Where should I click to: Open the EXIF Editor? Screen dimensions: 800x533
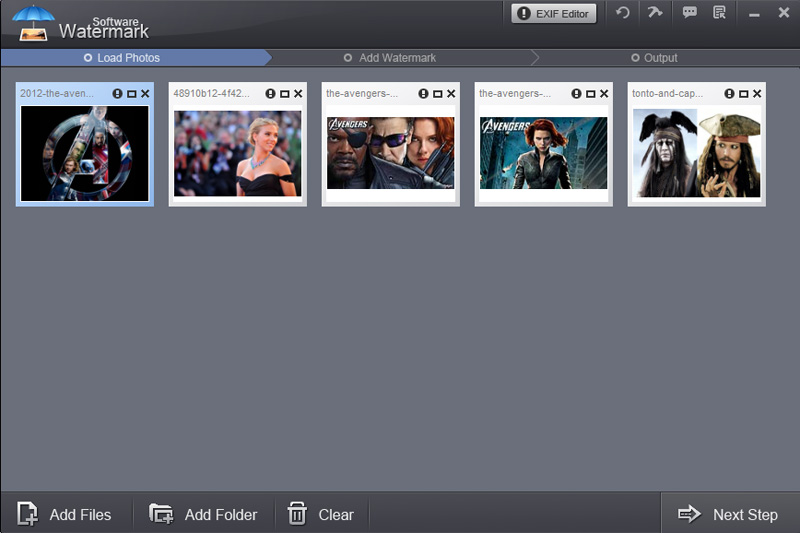pos(554,14)
